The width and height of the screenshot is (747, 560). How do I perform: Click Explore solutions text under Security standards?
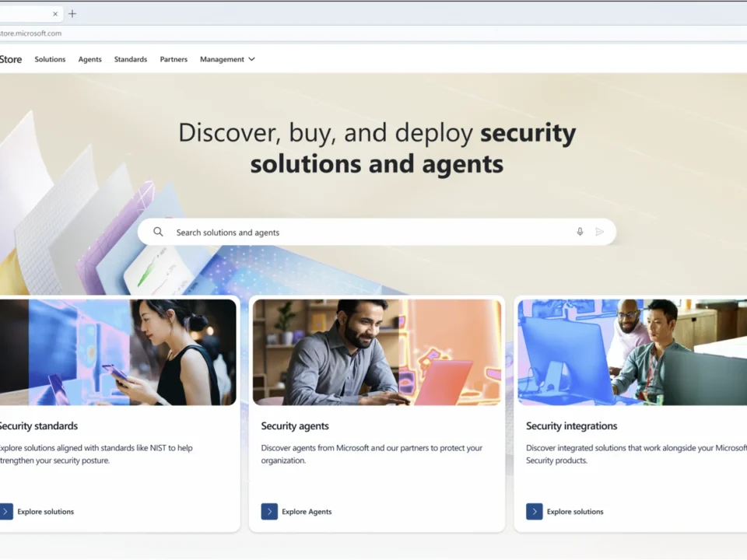click(x=45, y=512)
